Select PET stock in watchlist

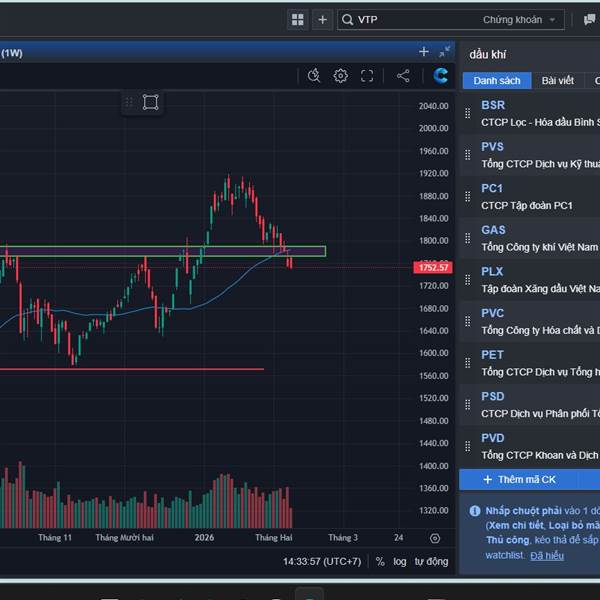492,355
